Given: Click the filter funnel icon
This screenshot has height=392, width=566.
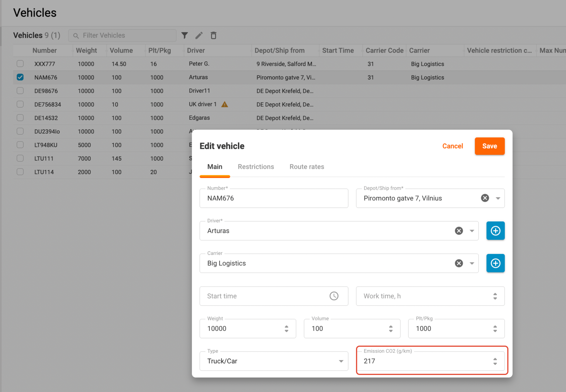Looking at the screenshot, I should pos(184,36).
